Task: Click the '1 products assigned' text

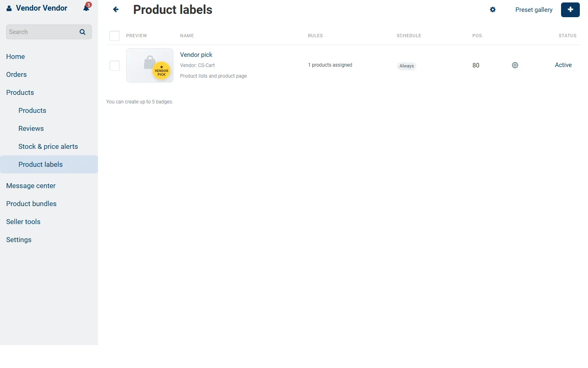Action: (330, 65)
